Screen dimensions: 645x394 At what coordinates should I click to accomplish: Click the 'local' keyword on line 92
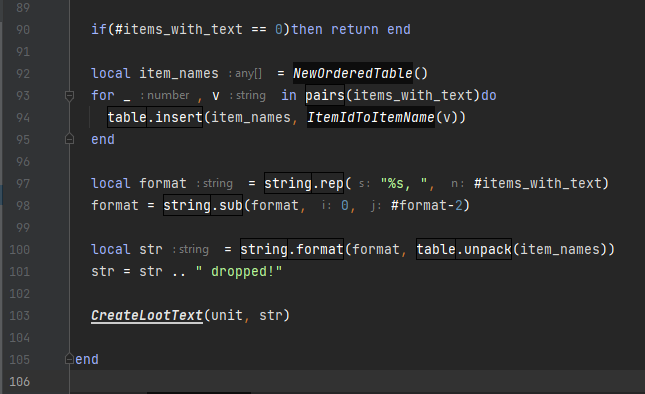pos(110,74)
